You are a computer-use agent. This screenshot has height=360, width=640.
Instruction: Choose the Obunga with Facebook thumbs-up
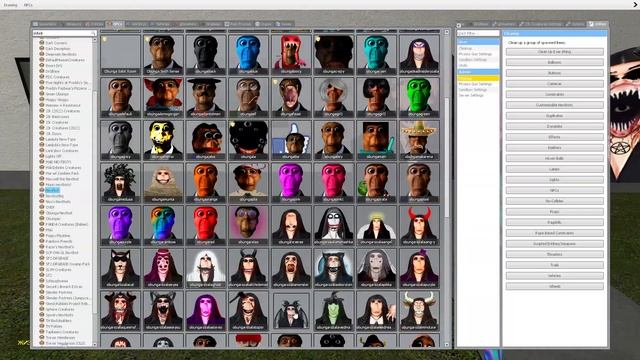click(291, 140)
